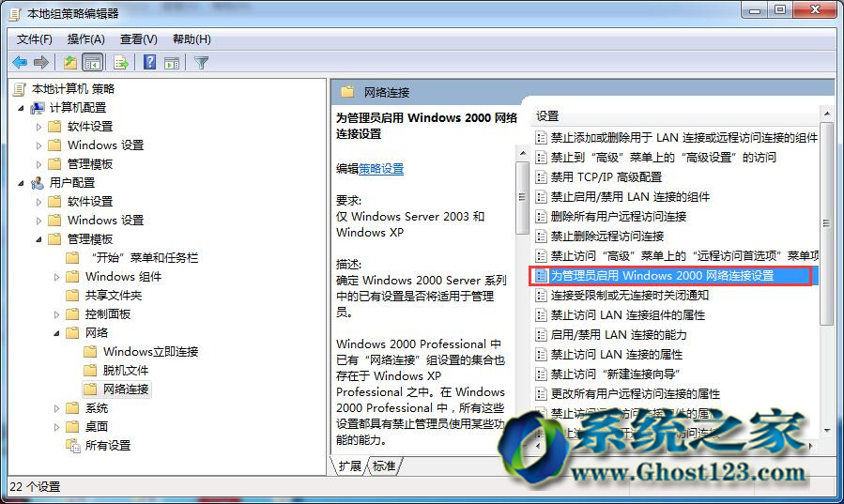Select setting 禁止访问 LAN 连接组件的属性
The height and width of the screenshot is (504, 844).
[628, 315]
